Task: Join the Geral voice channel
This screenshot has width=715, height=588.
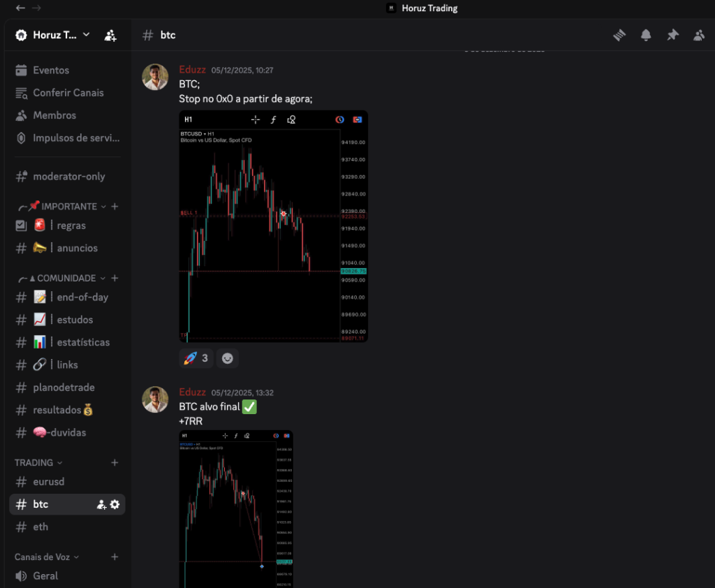Action: click(45, 576)
